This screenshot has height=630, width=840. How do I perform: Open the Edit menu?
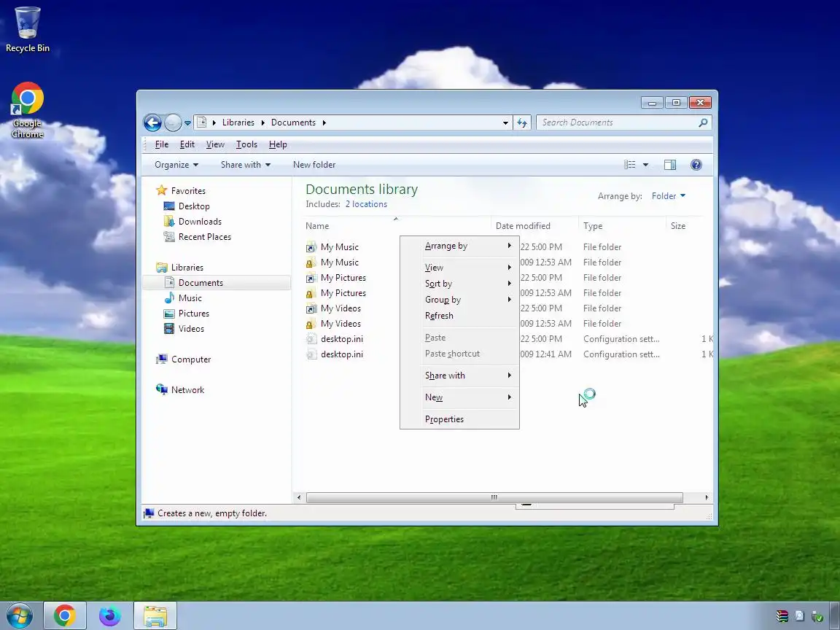(x=187, y=144)
